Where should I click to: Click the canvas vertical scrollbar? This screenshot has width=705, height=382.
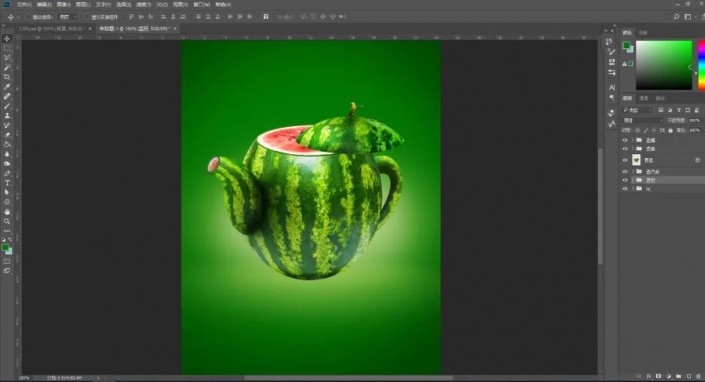[x=600, y=206]
